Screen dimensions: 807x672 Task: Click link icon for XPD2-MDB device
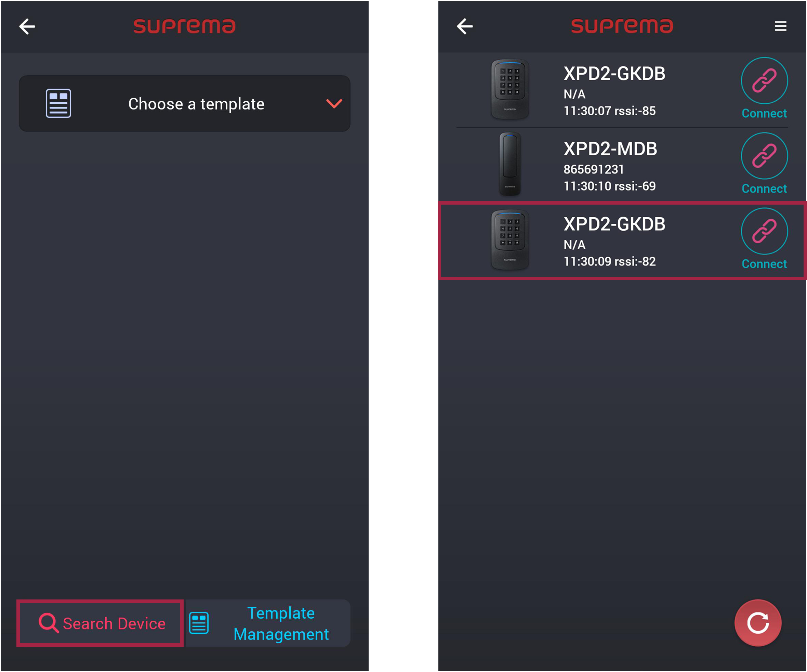coord(764,156)
